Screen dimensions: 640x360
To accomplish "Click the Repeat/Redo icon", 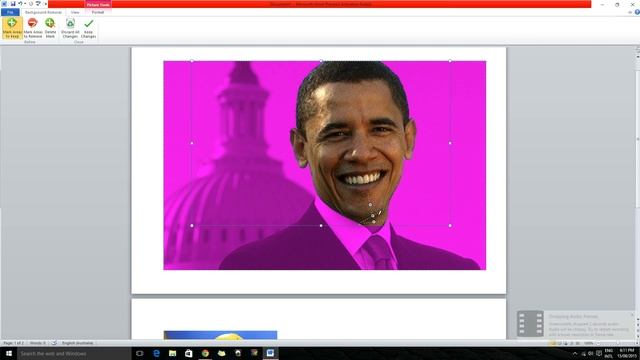I will (x=31, y=4).
